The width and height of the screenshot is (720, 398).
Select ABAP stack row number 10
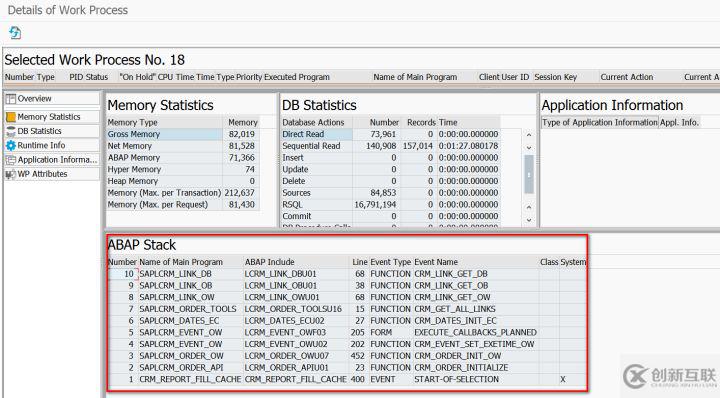[346, 274]
